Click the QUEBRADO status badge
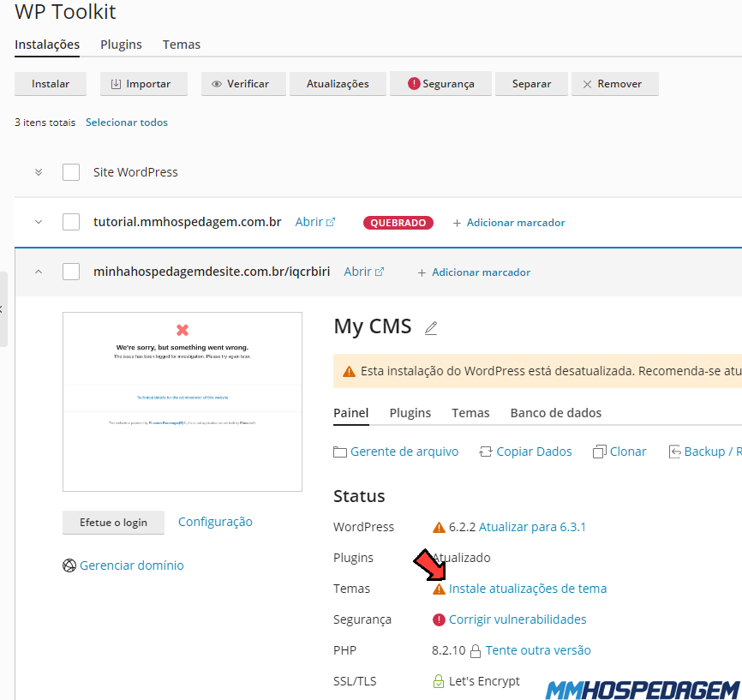Viewport: 742px width, 700px height. [x=398, y=223]
